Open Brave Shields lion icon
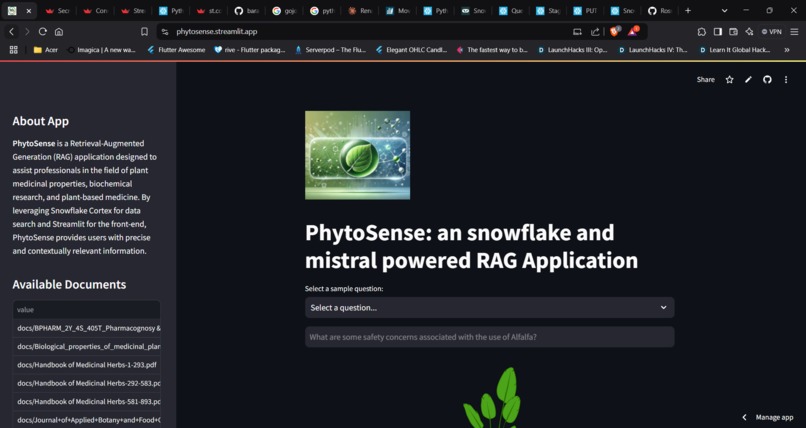 pyautogui.click(x=615, y=31)
